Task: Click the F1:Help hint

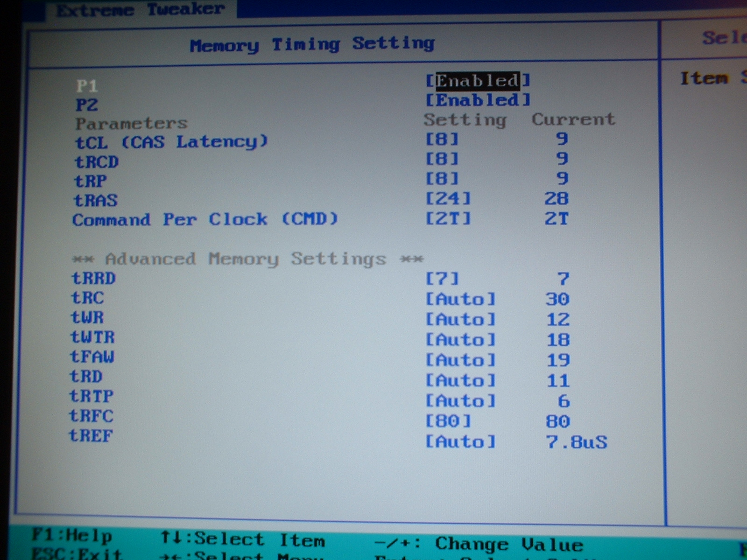Action: [x=72, y=535]
